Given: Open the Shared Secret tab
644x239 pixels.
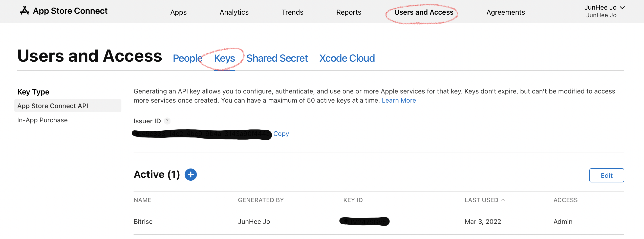Looking at the screenshot, I should (x=277, y=58).
